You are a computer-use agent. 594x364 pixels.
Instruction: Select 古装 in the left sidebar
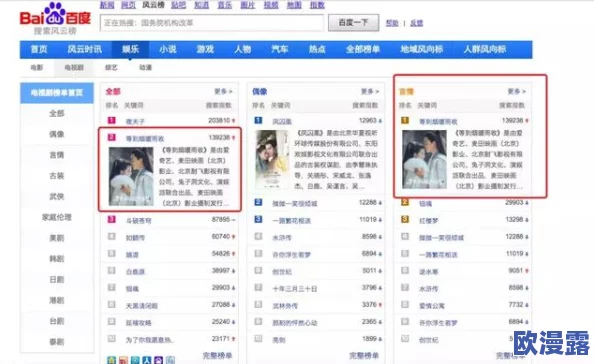click(x=57, y=176)
